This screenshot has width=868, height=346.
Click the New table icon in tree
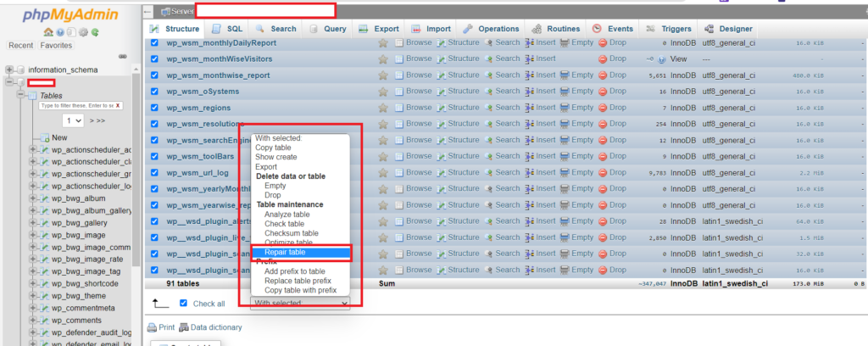pyautogui.click(x=46, y=138)
